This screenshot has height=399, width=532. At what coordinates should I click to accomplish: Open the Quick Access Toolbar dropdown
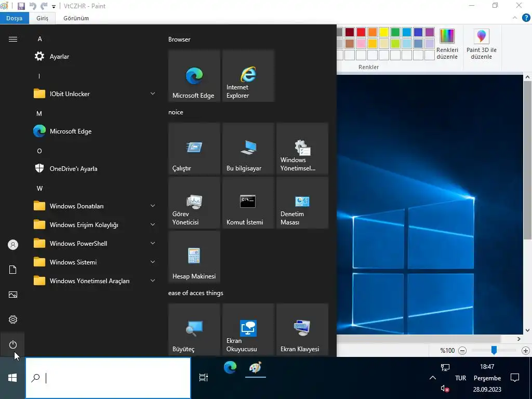54,6
